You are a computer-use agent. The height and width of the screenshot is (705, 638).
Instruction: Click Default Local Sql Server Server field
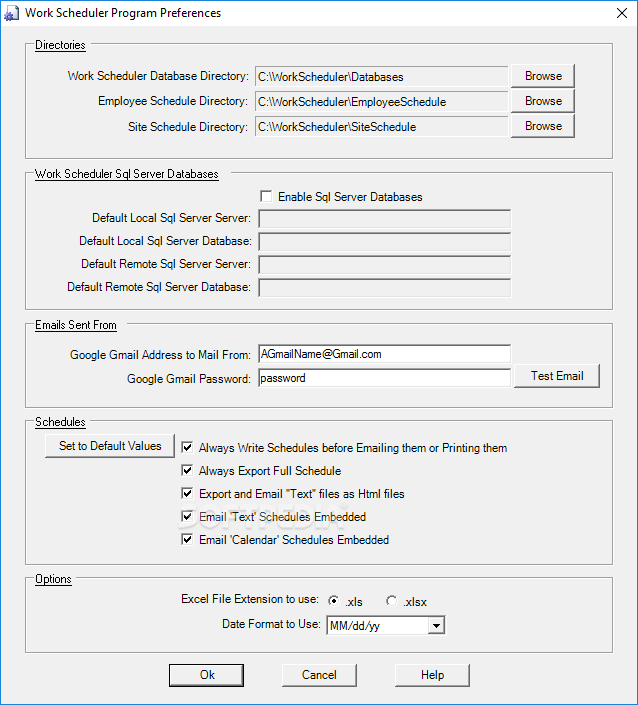coord(384,219)
